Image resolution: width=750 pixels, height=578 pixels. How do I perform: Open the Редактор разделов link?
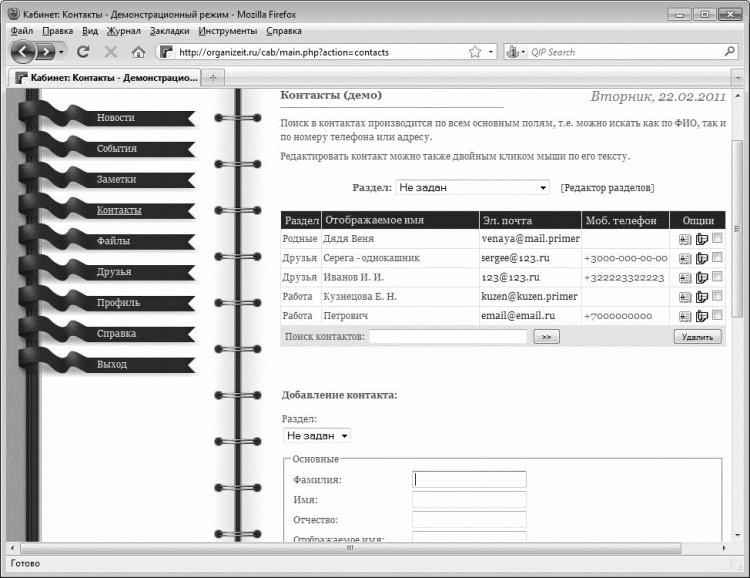(607, 188)
